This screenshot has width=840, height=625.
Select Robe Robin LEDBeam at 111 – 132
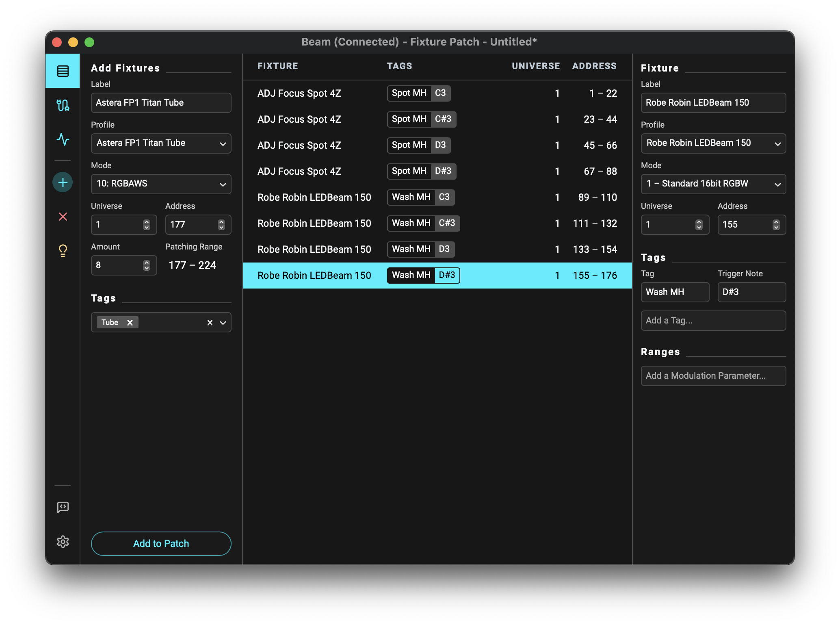tap(437, 224)
